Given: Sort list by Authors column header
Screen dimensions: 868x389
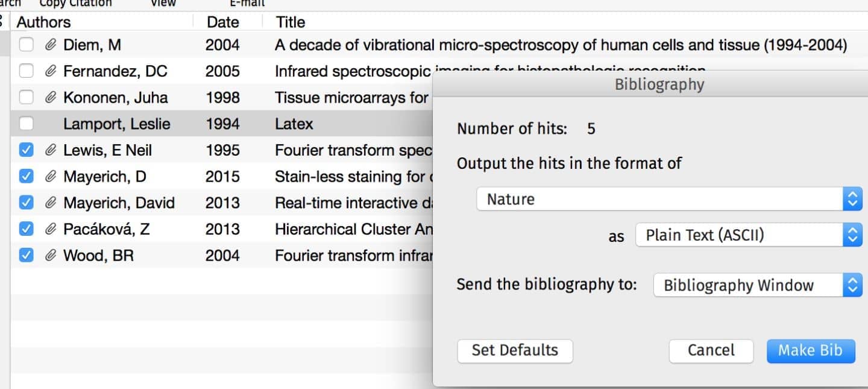Looking at the screenshot, I should (43, 22).
